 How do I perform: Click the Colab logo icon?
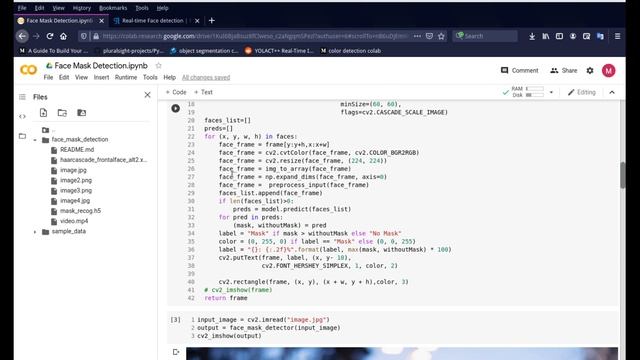point(29,70)
